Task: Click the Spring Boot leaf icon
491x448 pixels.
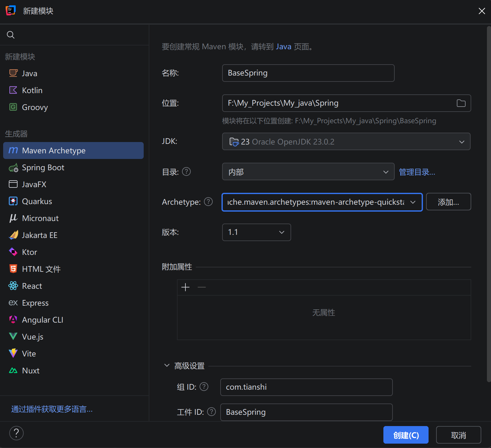Action: (x=13, y=168)
